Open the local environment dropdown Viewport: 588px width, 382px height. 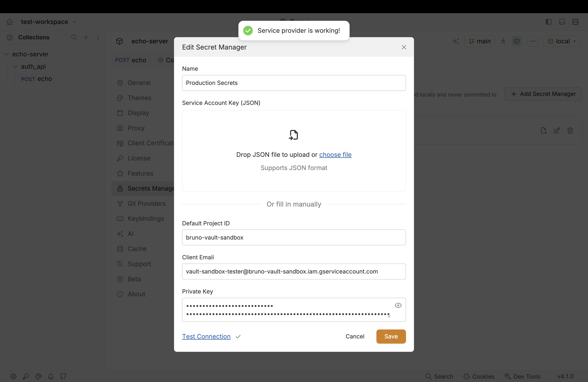[x=562, y=41]
